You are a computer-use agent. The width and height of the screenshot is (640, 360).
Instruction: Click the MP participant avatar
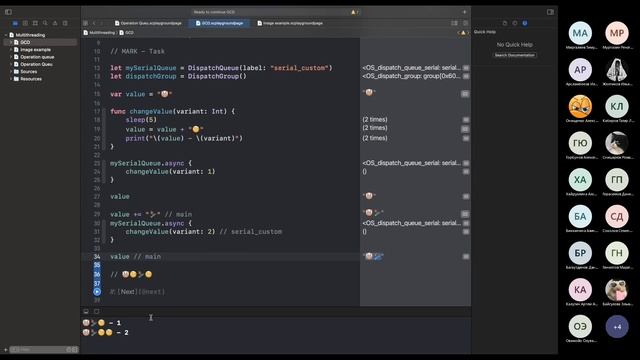[x=617, y=33]
